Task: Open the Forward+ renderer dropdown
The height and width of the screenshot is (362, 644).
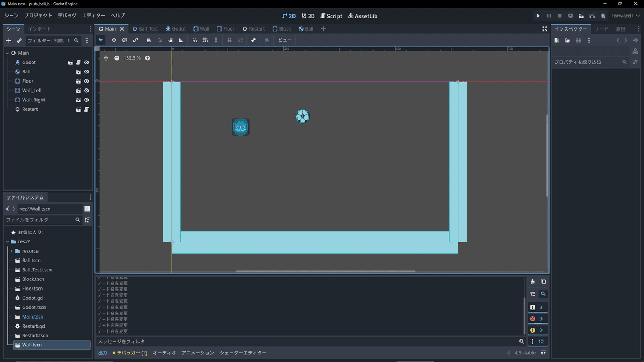Action: click(x=623, y=16)
